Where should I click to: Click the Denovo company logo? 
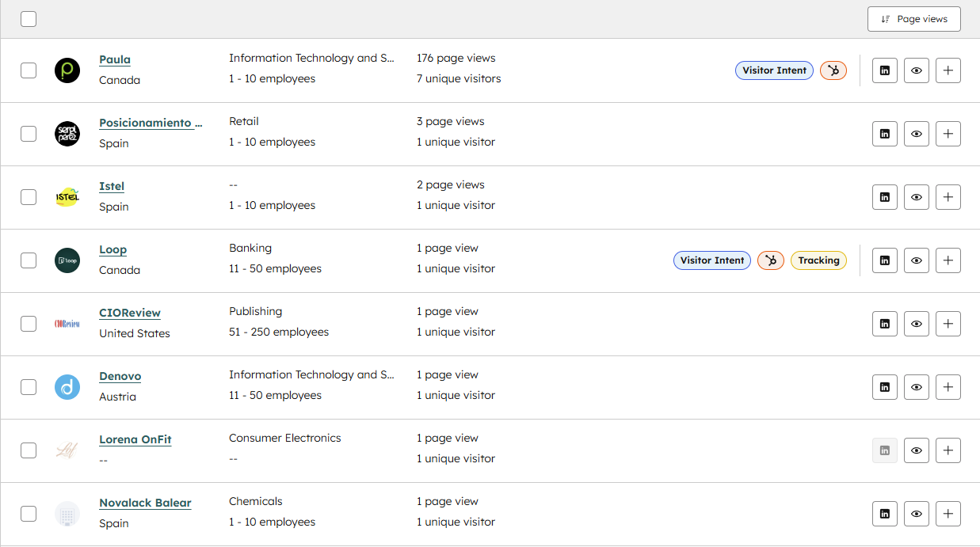[x=67, y=387]
